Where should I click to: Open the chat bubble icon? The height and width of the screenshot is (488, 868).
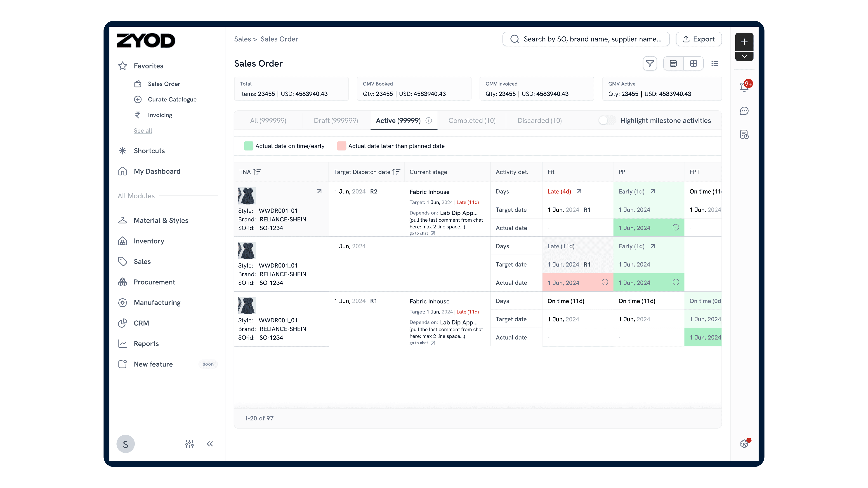tap(744, 111)
